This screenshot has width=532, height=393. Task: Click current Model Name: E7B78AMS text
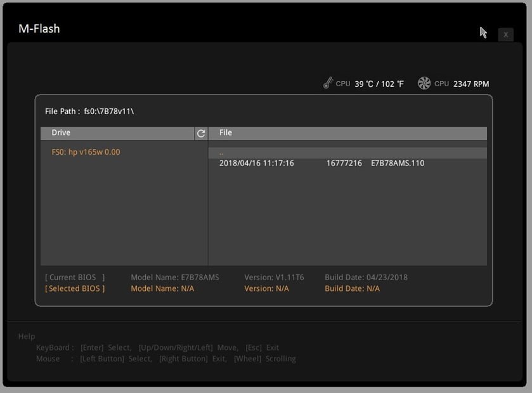click(x=174, y=278)
